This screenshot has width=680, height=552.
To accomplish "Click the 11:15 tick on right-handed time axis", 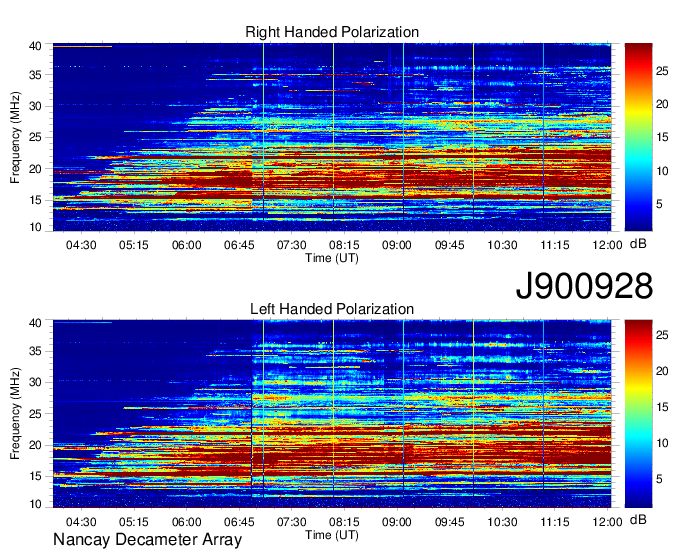I will pos(555,245).
